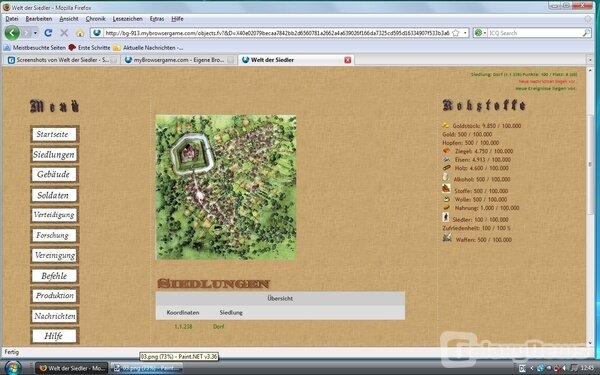The width and height of the screenshot is (600, 375).
Task: Open Produktion in game menu
Action: [x=54, y=296]
